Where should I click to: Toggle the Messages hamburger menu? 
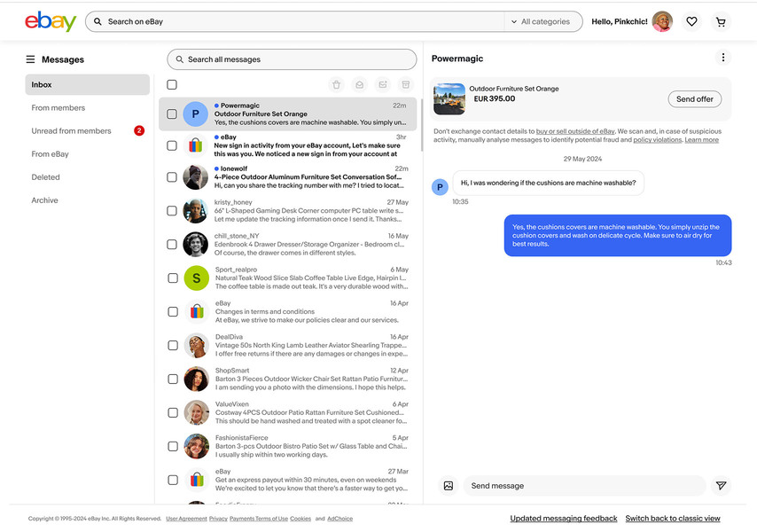point(30,59)
